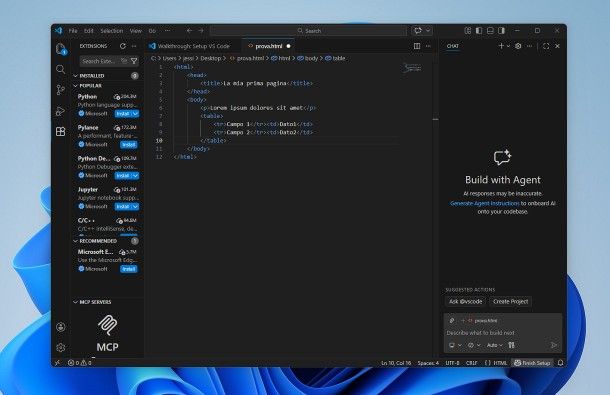This screenshot has height=395, width=610.
Task: Maximize the chat panel
Action: click(546, 46)
